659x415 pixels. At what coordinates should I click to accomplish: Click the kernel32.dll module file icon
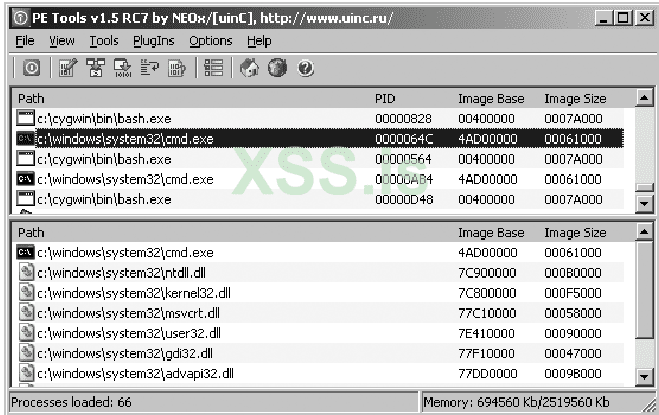click(26, 293)
